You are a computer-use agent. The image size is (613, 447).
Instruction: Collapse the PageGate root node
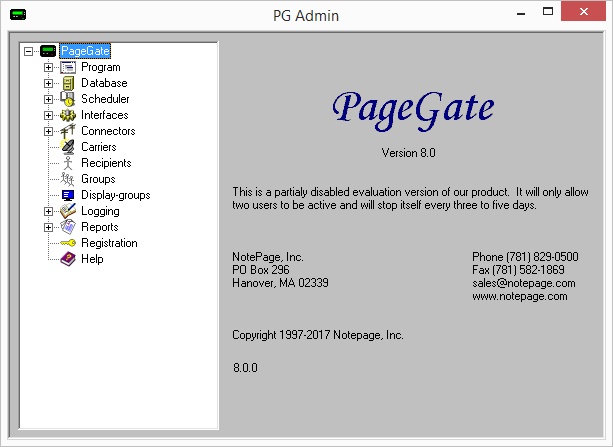(x=28, y=51)
